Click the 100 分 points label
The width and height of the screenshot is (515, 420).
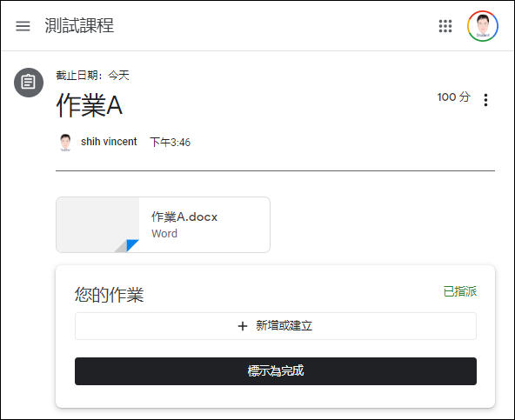pos(453,97)
